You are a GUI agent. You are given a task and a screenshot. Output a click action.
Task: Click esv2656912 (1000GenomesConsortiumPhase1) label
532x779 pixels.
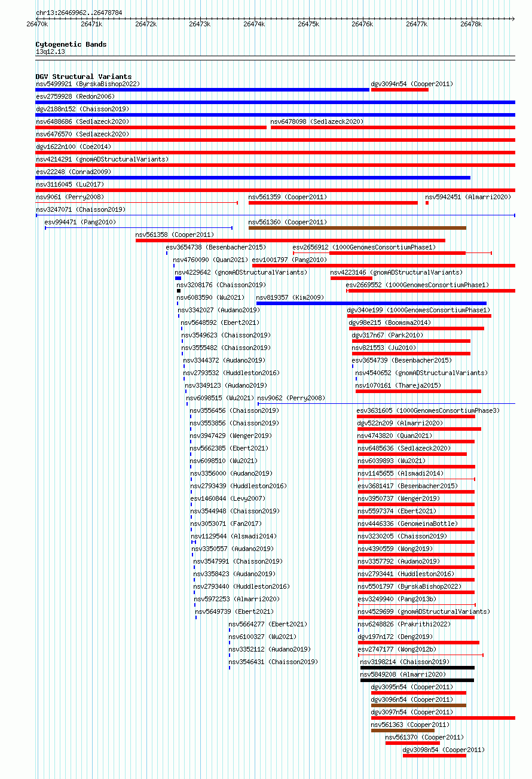364,247
